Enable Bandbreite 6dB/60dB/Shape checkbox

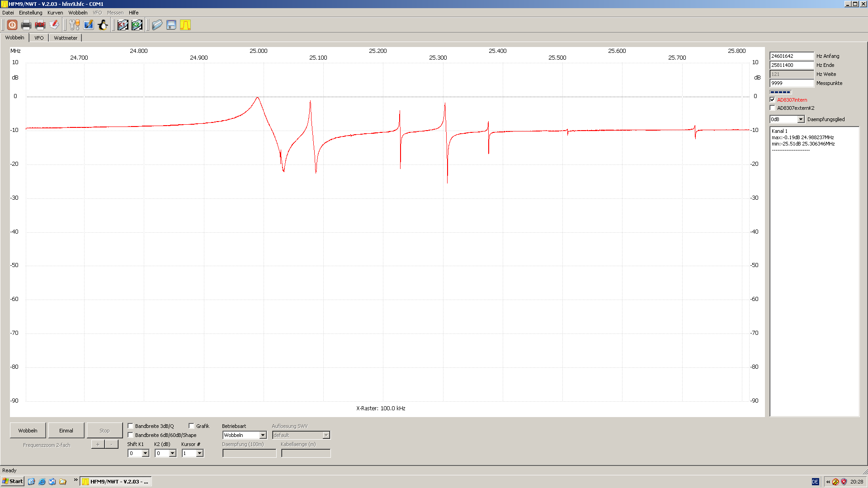(130, 435)
